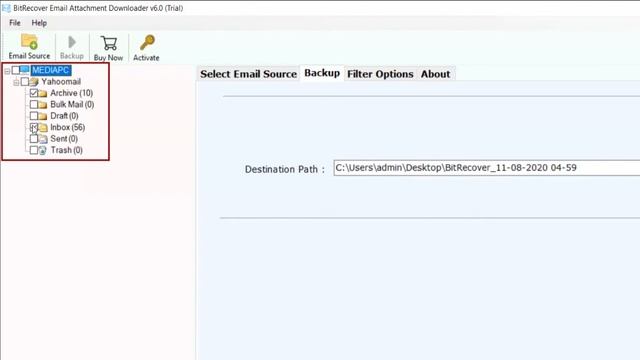Toggle the Yahoomail checkbox
Screen dimensions: 640x360
(25, 82)
